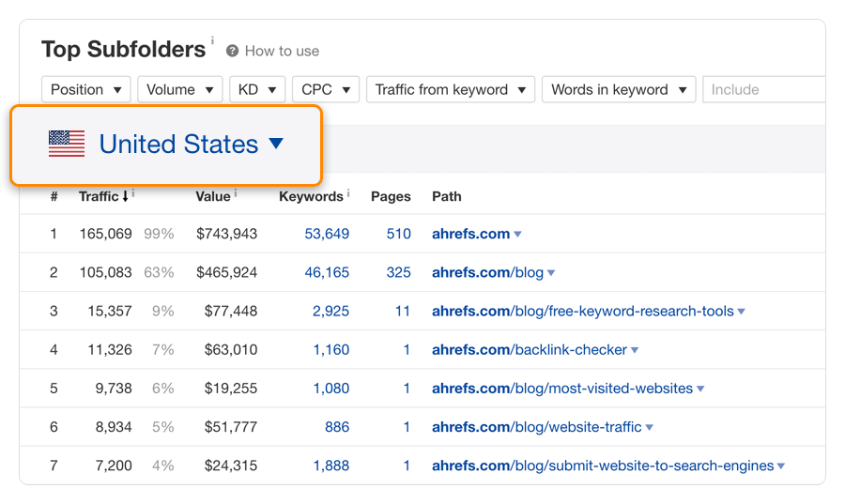This screenshot has width=845, height=504.
Task: Click info icon next to Keywords header
Action: click(348, 193)
